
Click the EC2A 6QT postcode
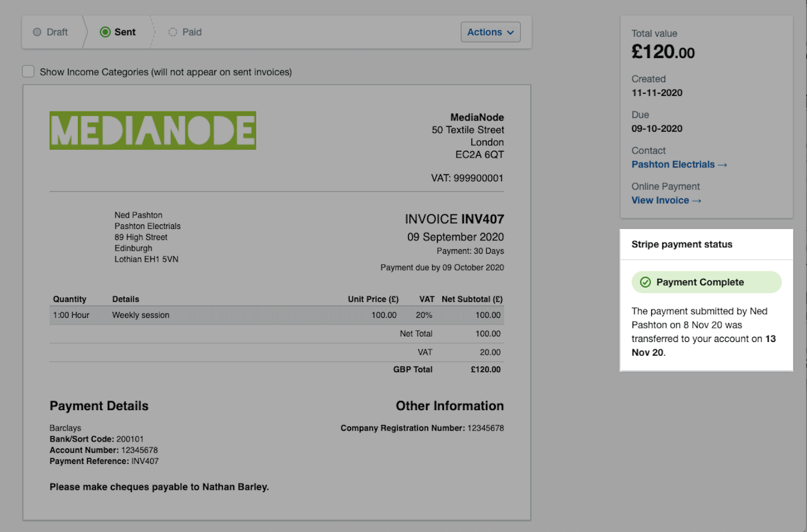coord(480,155)
